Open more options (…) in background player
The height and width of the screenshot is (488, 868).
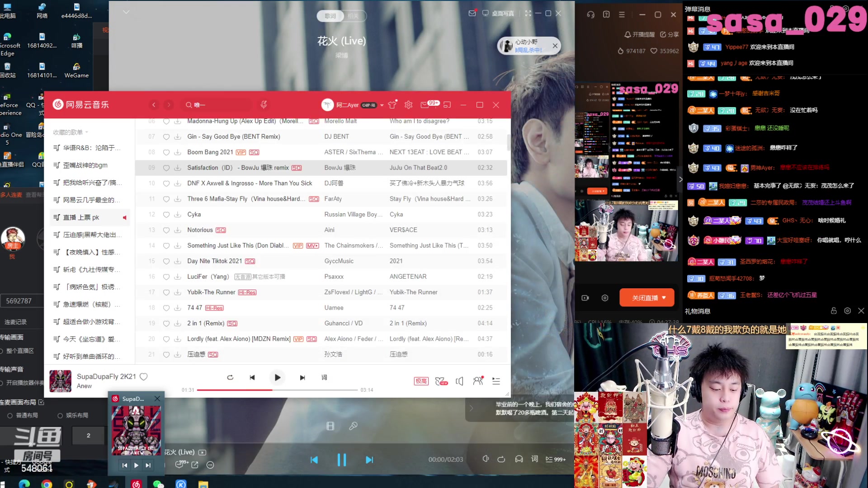pyautogui.click(x=210, y=465)
